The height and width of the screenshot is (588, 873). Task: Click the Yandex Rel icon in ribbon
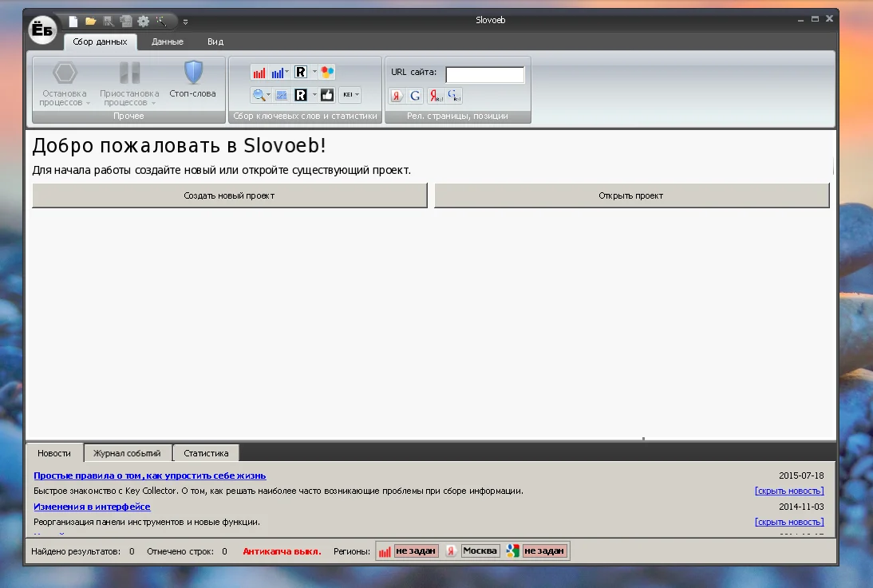pos(436,96)
